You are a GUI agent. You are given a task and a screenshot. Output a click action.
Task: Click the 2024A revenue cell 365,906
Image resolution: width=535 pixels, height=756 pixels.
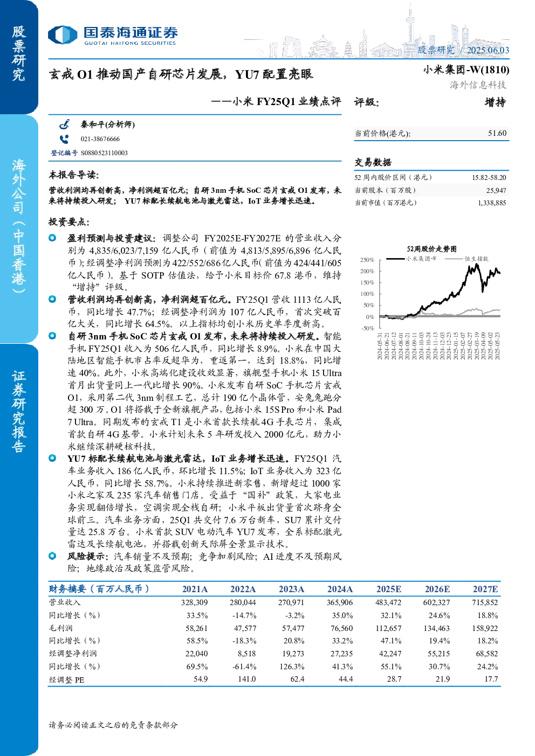pyautogui.click(x=340, y=602)
